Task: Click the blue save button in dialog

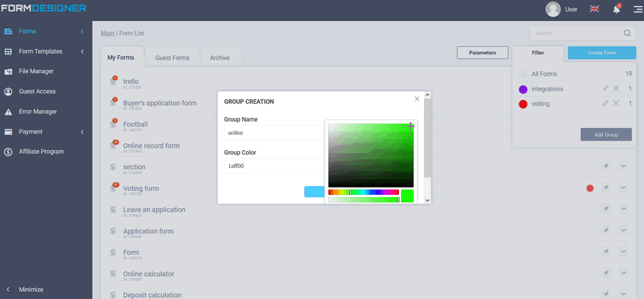Action: coord(314,191)
